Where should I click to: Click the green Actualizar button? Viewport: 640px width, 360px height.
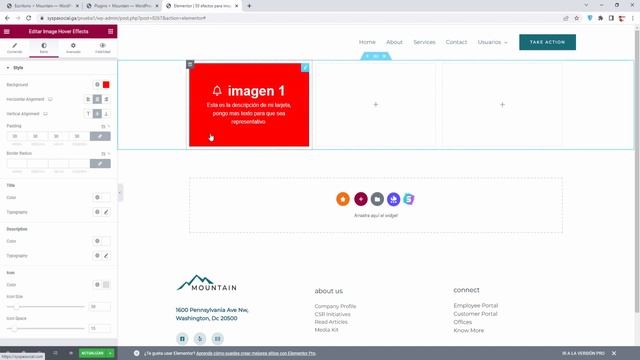tap(93, 353)
